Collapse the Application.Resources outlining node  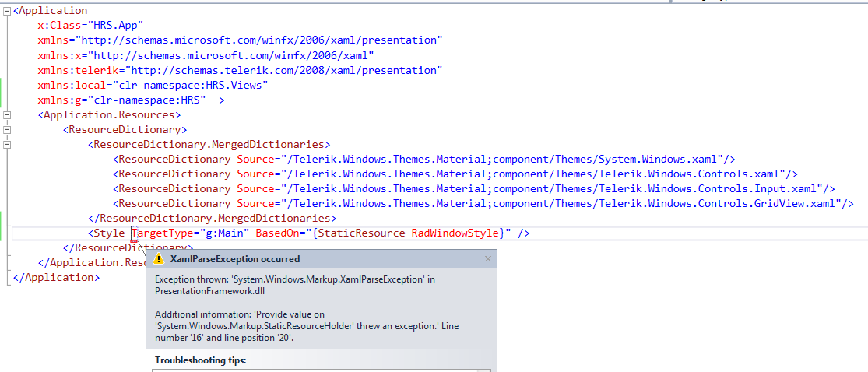click(8, 115)
